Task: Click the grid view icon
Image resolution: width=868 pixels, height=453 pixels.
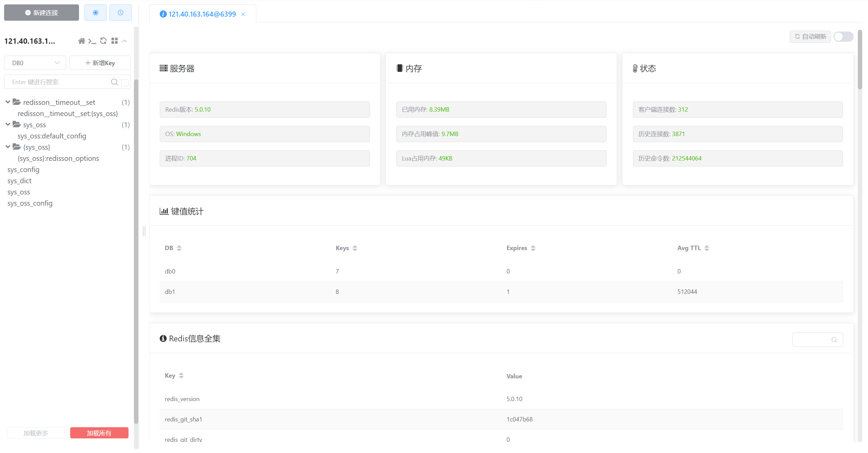Action: pos(115,41)
